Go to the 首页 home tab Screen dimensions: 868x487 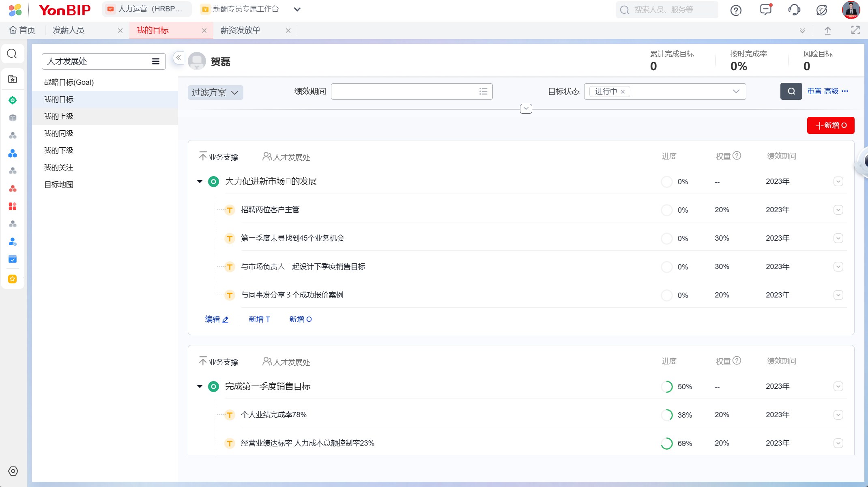(22, 30)
